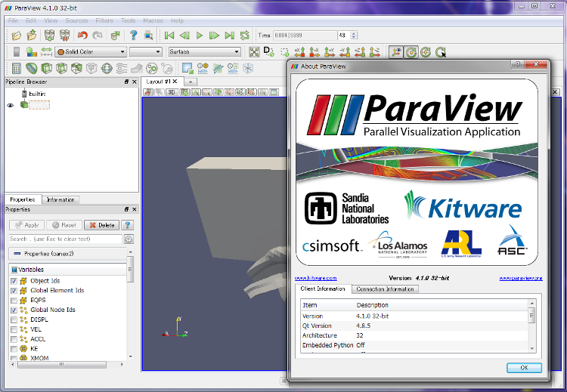Image resolution: width=567 pixels, height=392 pixels.
Task: Open the www.kitware.com link
Action: (316, 278)
